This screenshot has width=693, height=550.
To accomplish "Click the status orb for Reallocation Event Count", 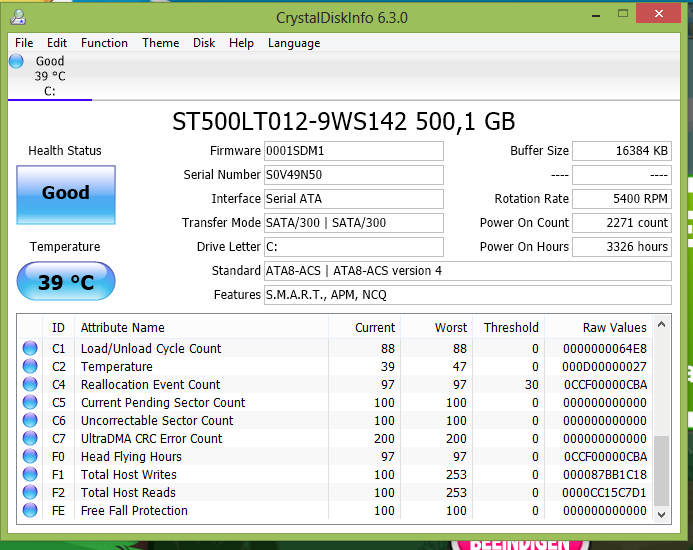I will click(30, 384).
